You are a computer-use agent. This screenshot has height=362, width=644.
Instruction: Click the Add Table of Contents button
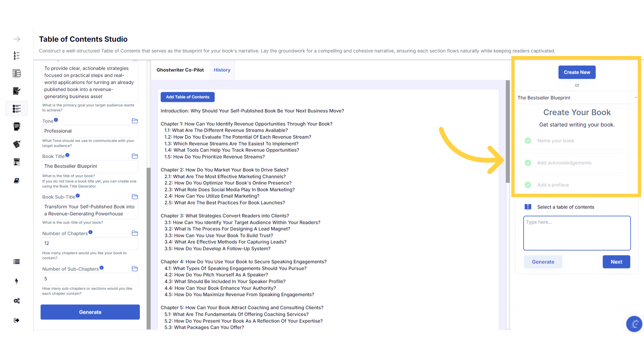click(x=187, y=97)
